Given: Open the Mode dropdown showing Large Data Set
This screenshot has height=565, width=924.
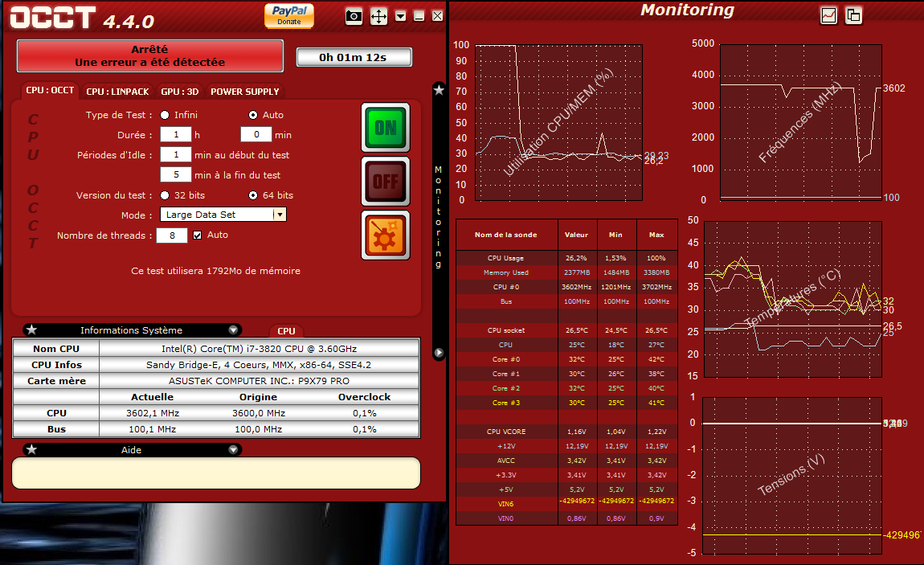Looking at the screenshot, I should tap(279, 215).
